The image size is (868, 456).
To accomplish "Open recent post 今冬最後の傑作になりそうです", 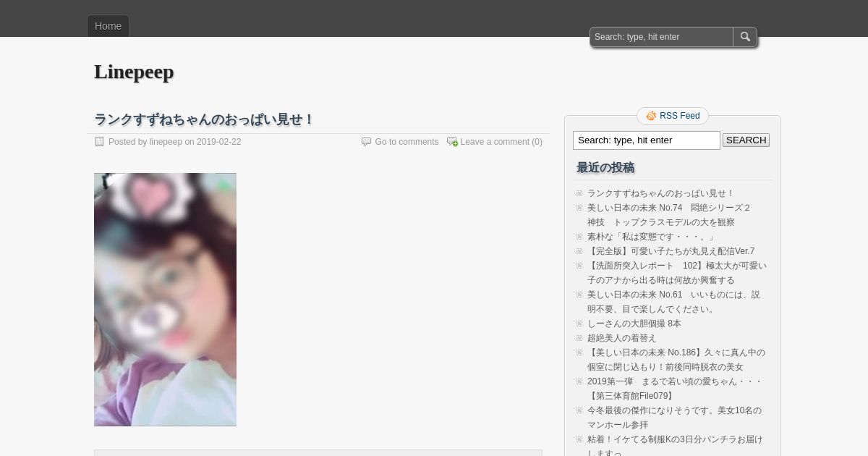I will (674, 418).
